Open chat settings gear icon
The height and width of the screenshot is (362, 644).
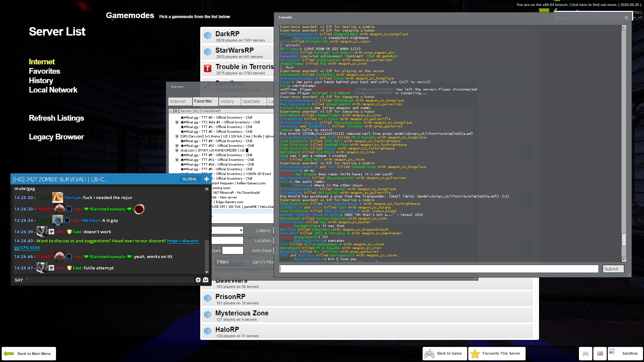[198, 280]
